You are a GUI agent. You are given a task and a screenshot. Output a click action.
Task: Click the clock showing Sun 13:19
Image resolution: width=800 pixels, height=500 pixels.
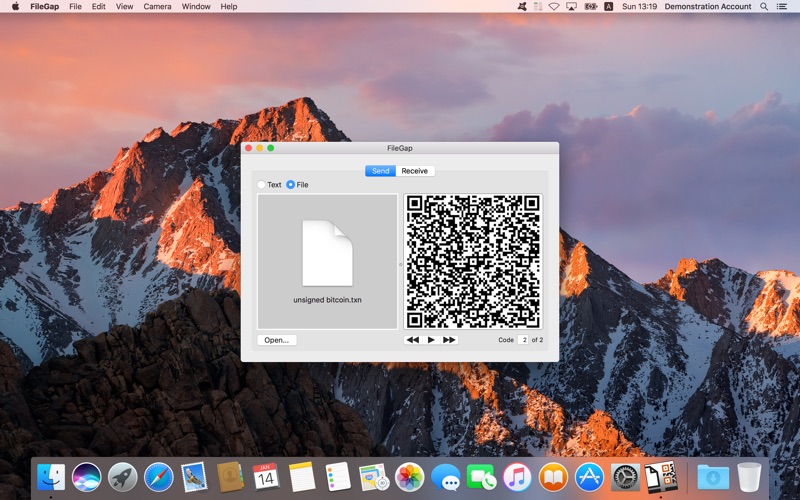639,7
